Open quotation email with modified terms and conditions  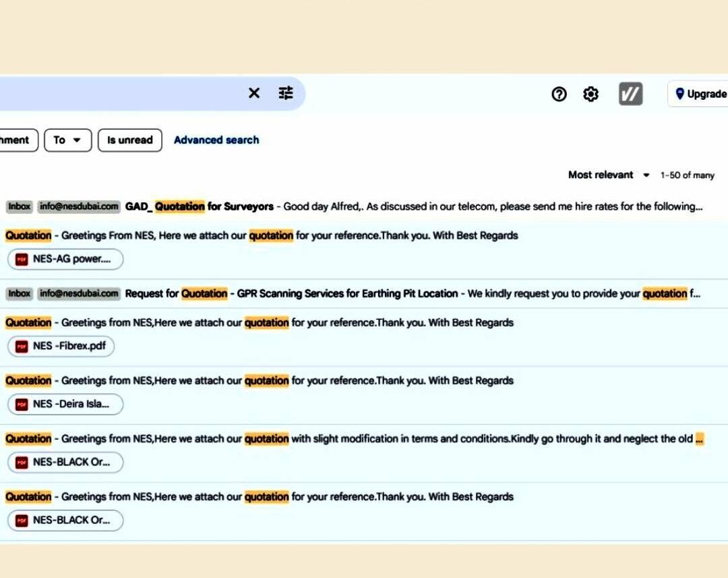click(x=404, y=439)
